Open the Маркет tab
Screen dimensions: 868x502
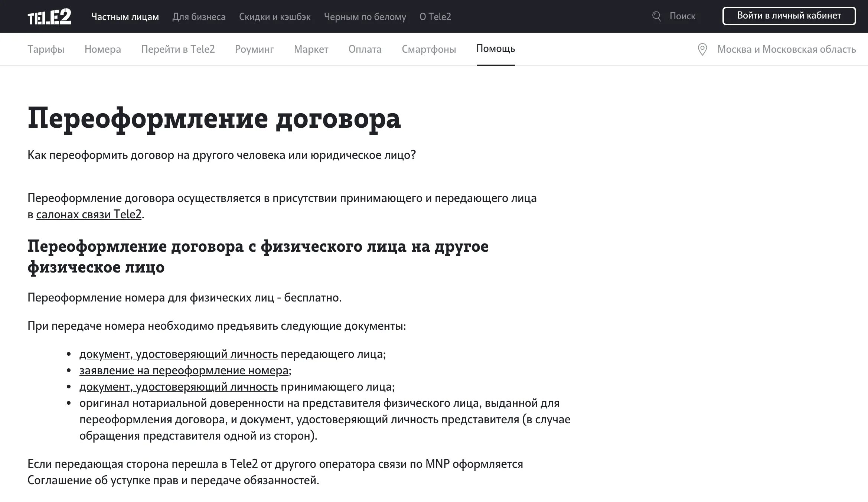point(311,49)
